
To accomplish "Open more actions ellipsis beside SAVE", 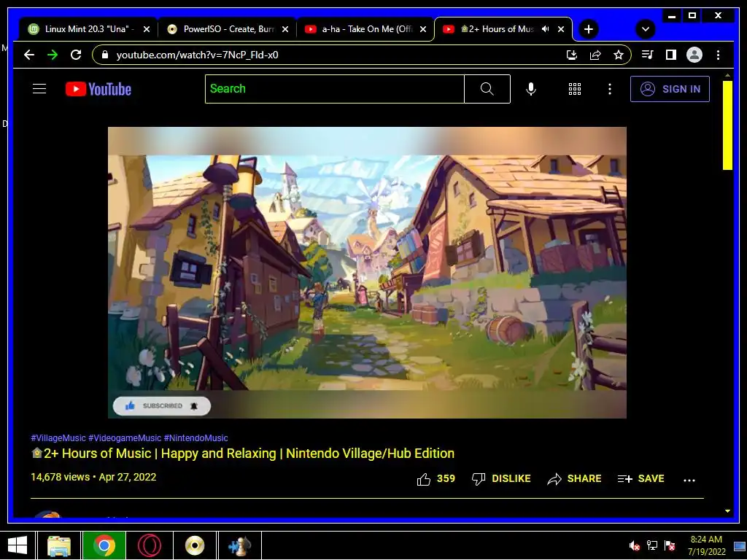I will click(x=689, y=480).
